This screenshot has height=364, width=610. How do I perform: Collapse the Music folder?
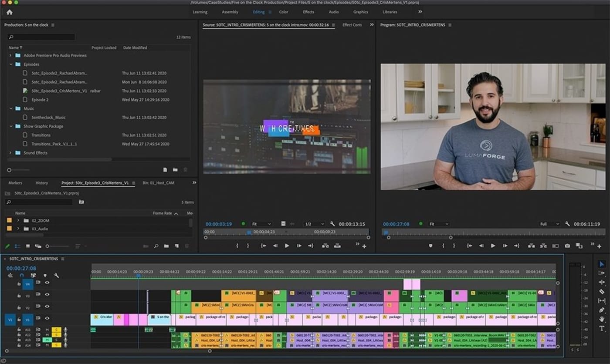(x=10, y=108)
